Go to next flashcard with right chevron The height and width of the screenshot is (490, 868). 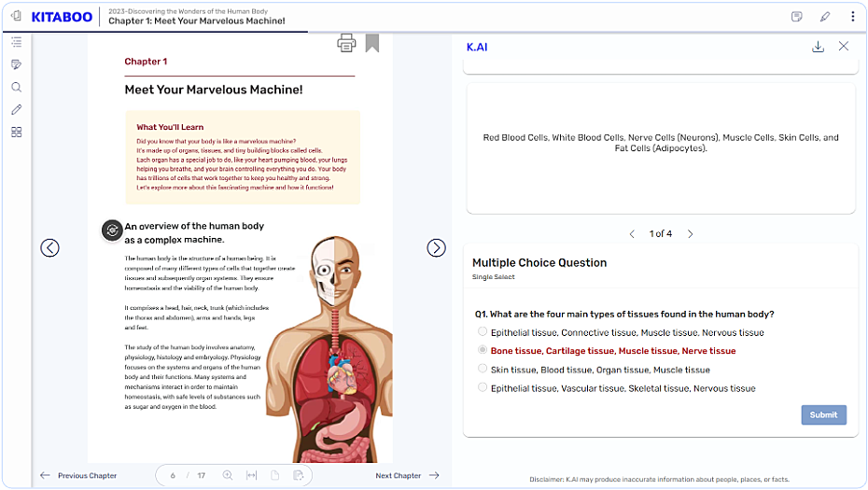tap(691, 234)
